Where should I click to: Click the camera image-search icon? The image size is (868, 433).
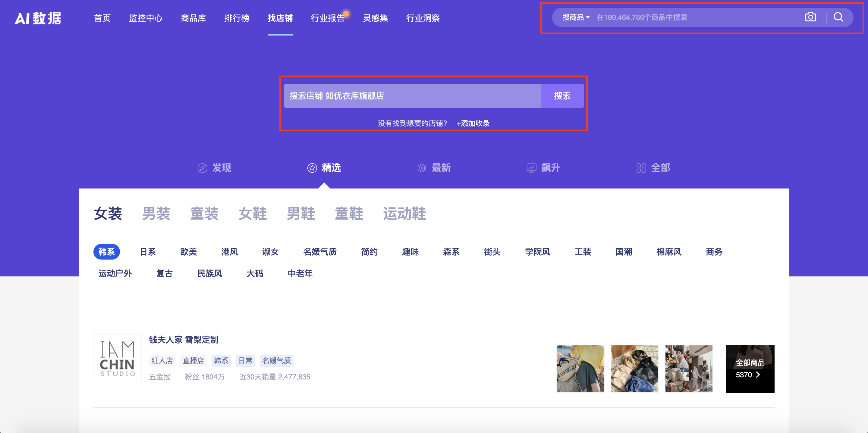(811, 17)
